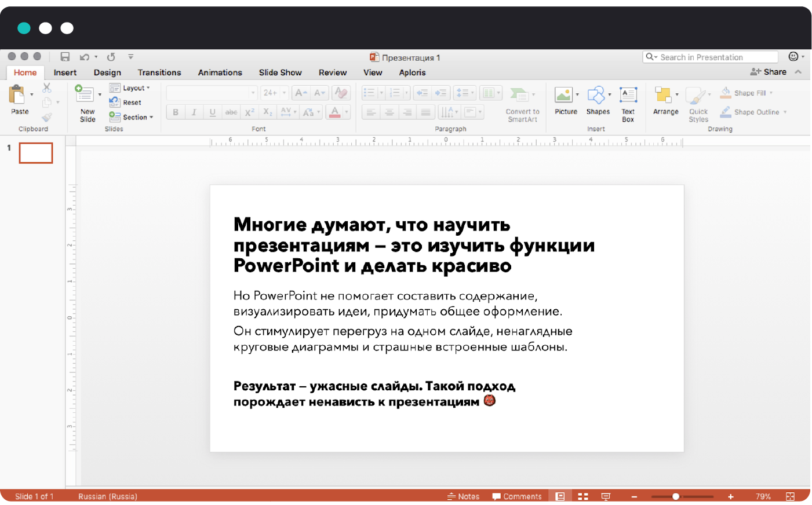812x505 pixels.
Task: Toggle Bold formatting
Action: point(176,112)
